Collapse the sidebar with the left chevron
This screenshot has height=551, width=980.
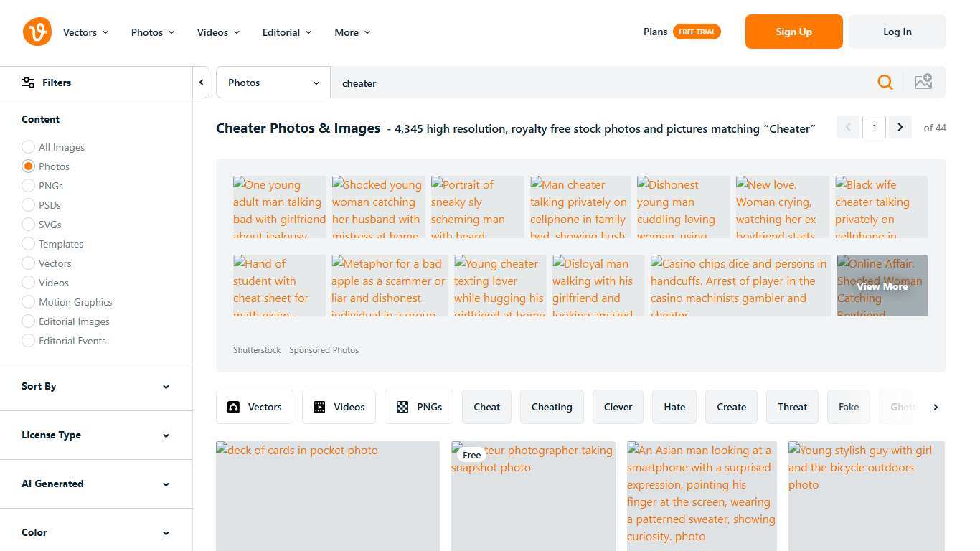click(x=202, y=82)
